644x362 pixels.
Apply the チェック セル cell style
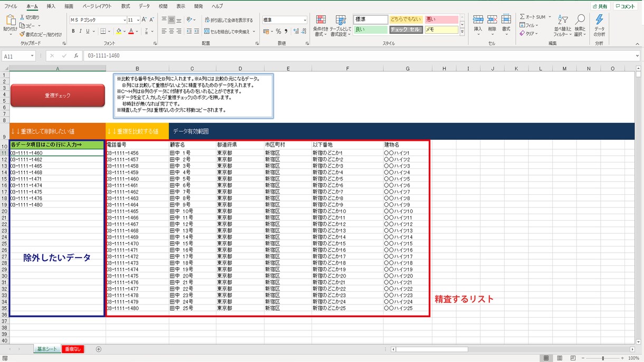[x=405, y=30]
